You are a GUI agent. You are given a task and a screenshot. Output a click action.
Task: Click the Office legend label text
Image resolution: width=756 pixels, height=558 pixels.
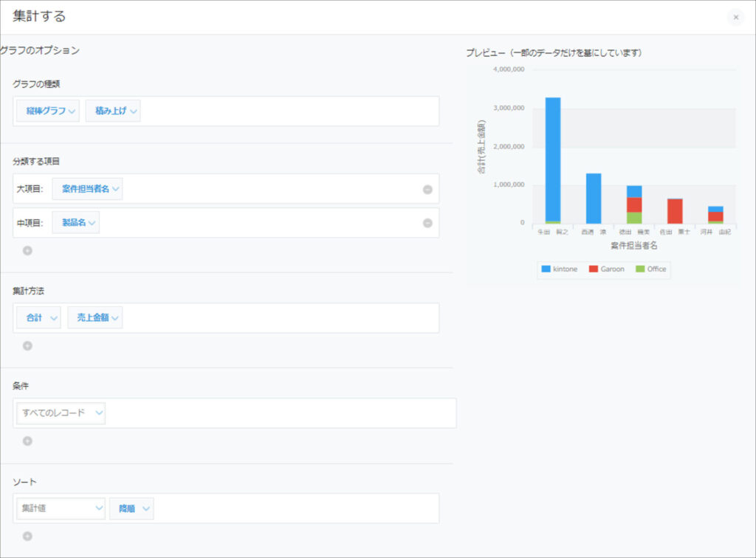click(x=656, y=269)
